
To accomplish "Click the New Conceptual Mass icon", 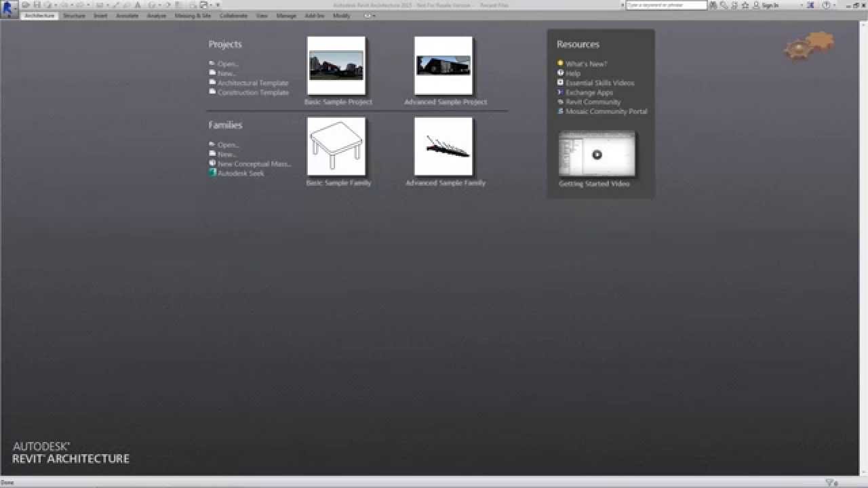I will pos(212,163).
